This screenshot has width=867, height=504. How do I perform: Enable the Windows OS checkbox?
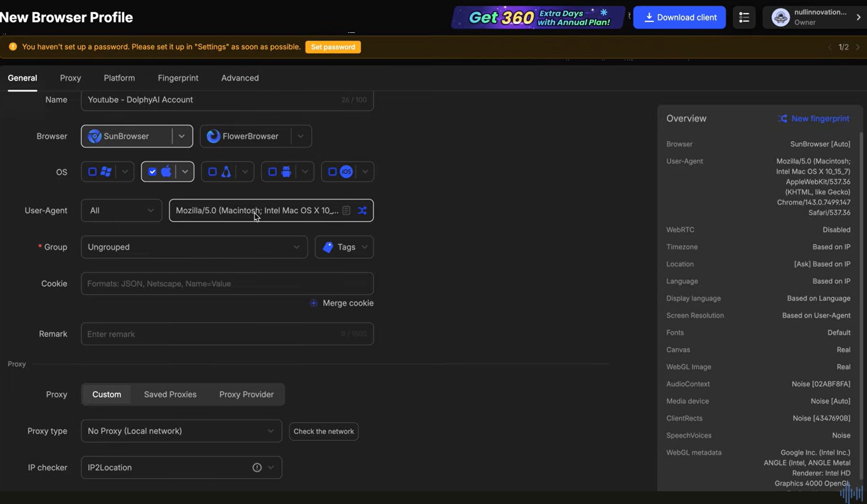point(92,172)
